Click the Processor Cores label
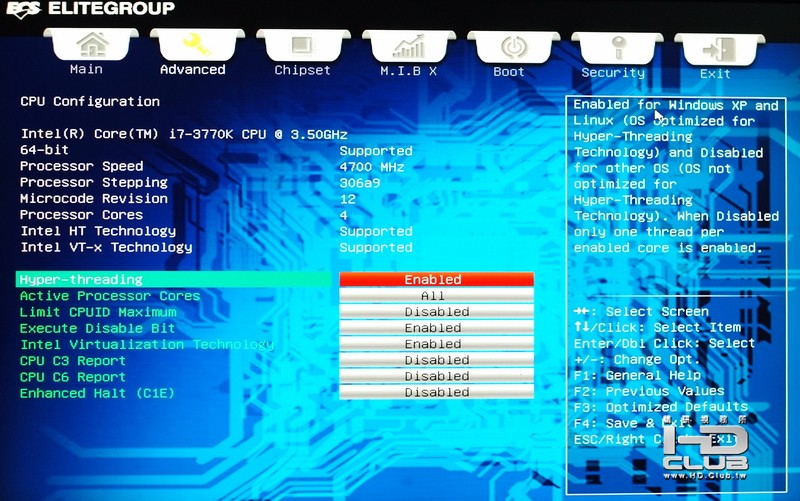The height and width of the screenshot is (501, 800). tap(82, 215)
